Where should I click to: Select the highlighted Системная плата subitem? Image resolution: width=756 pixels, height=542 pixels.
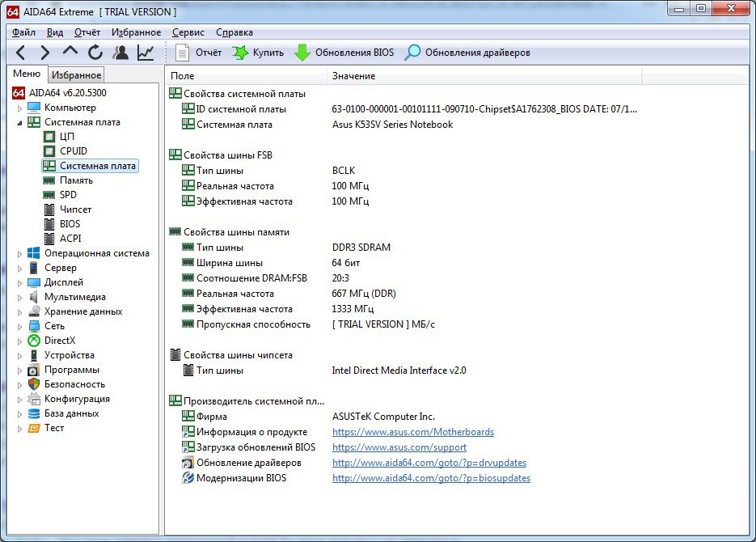[91, 166]
